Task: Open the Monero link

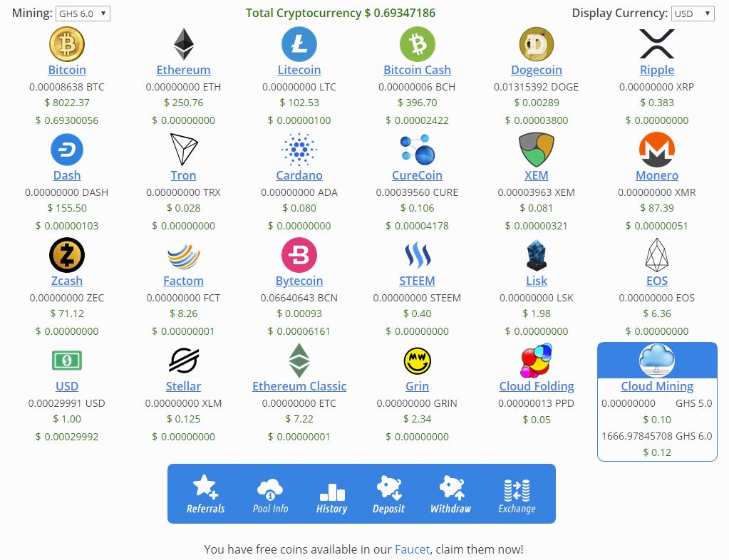Action: pyautogui.click(x=656, y=176)
